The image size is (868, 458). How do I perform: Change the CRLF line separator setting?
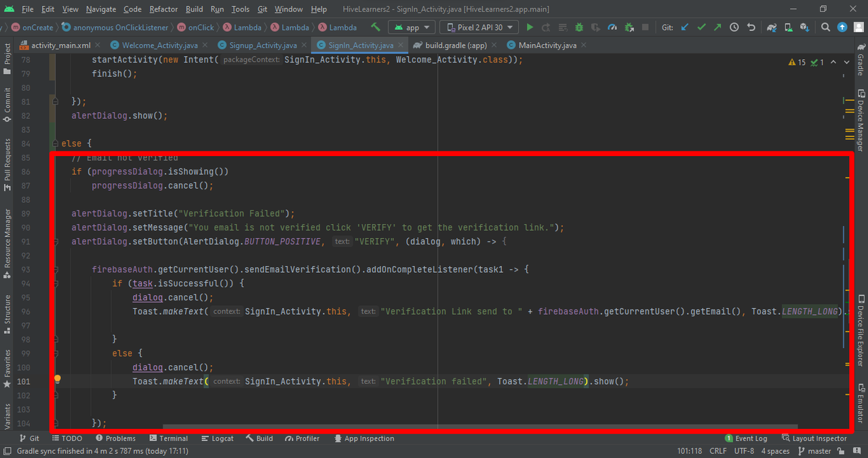pyautogui.click(x=717, y=451)
